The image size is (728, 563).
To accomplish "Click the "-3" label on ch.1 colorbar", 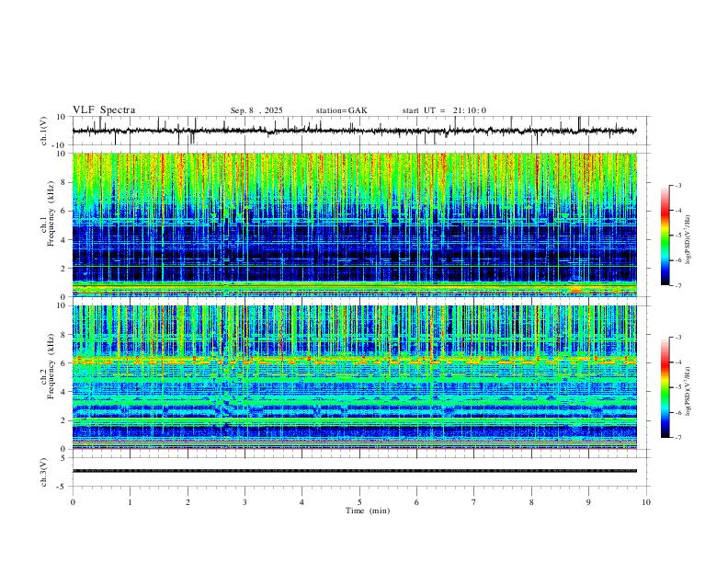I will tap(678, 185).
